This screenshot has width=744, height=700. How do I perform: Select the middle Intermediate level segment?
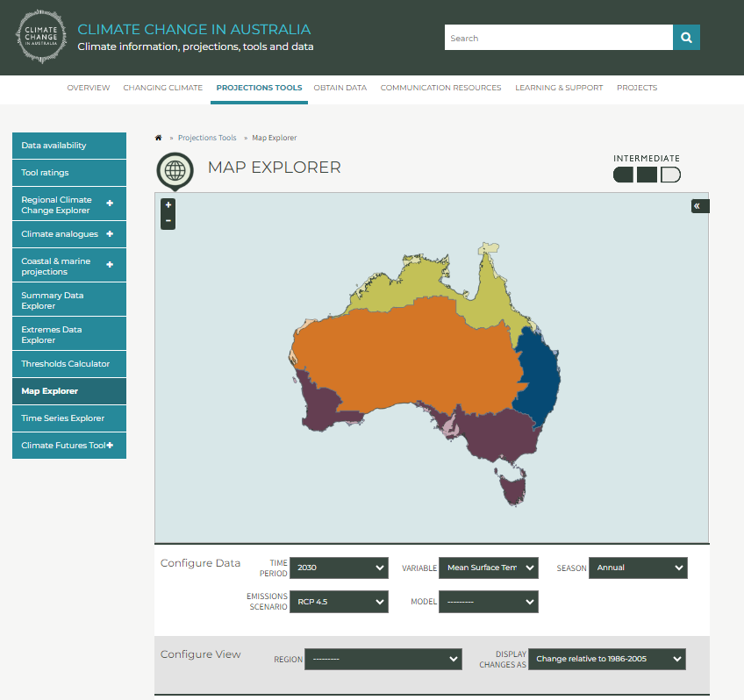[x=647, y=175]
